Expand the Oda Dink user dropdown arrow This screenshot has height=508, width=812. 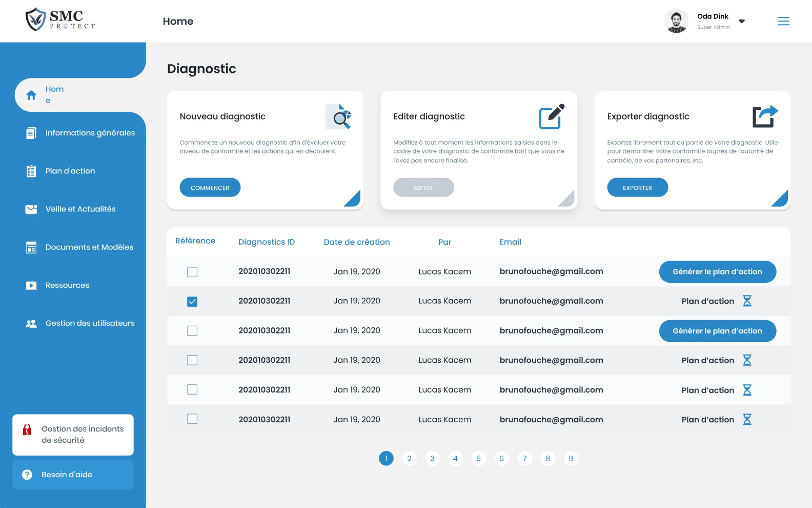click(742, 22)
